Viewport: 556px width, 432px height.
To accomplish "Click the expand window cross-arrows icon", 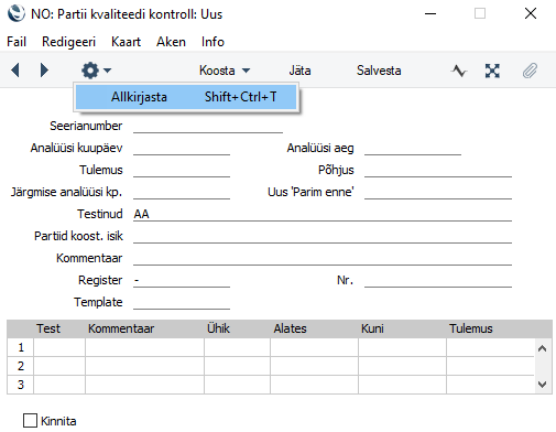I will [493, 71].
